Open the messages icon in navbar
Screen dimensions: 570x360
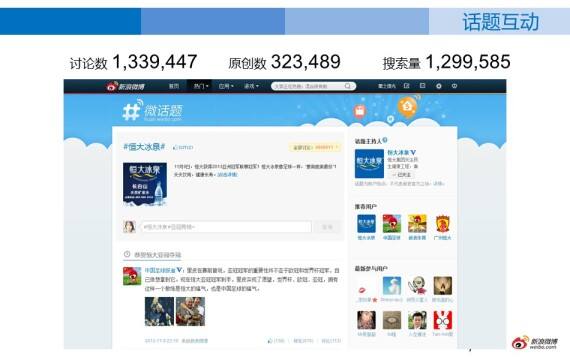pos(422,86)
